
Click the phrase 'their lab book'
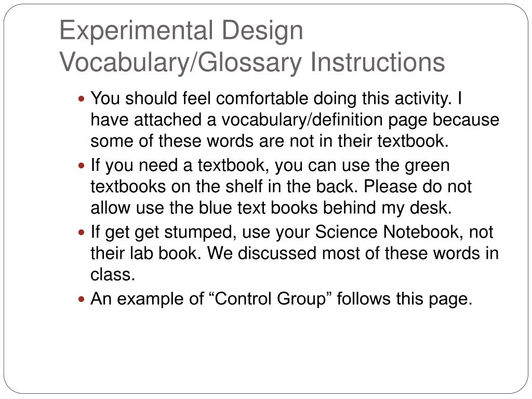pos(146,253)
